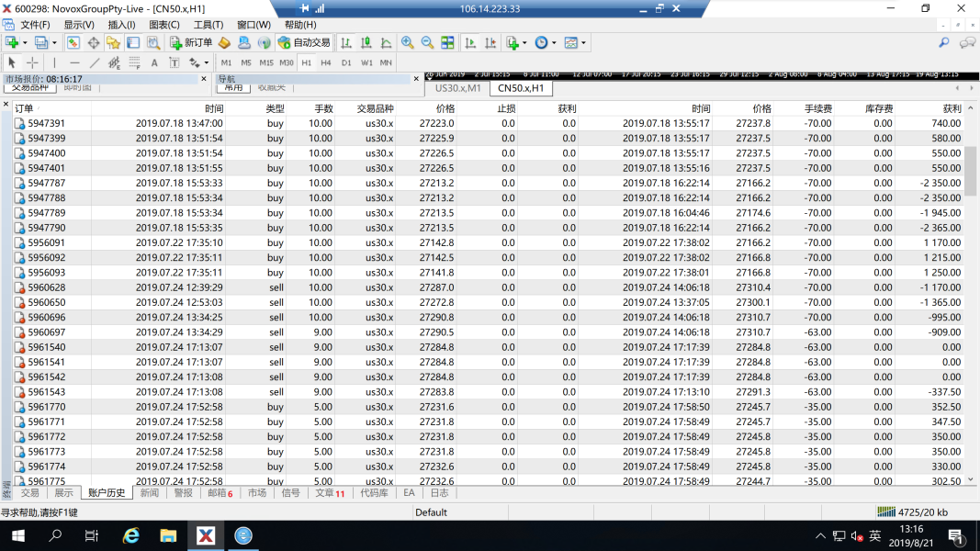Toggle the Terminal panel icon

click(x=133, y=42)
